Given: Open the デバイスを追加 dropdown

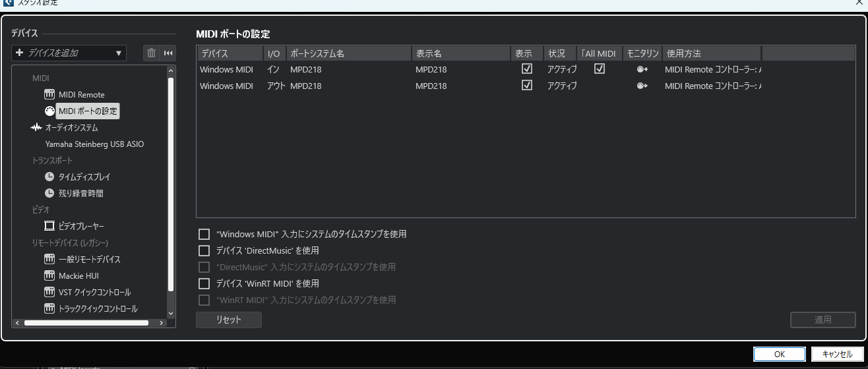Looking at the screenshot, I should 69,53.
